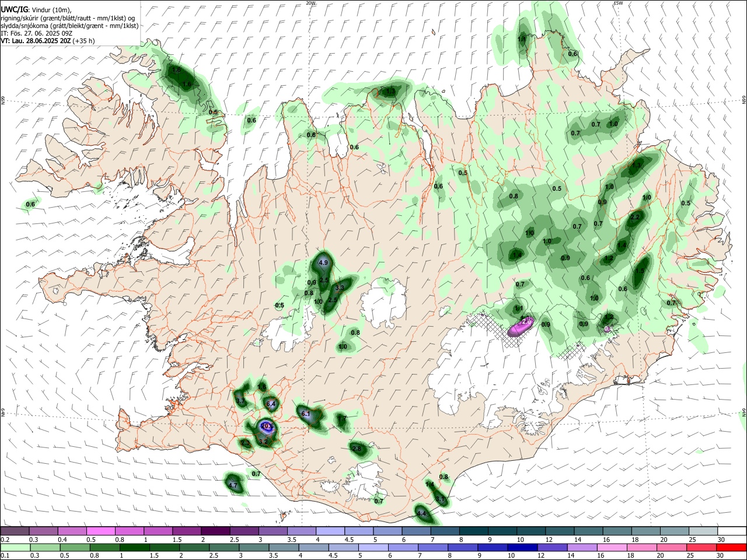Click the 3.3 precipitation value

pyautogui.click(x=340, y=288)
